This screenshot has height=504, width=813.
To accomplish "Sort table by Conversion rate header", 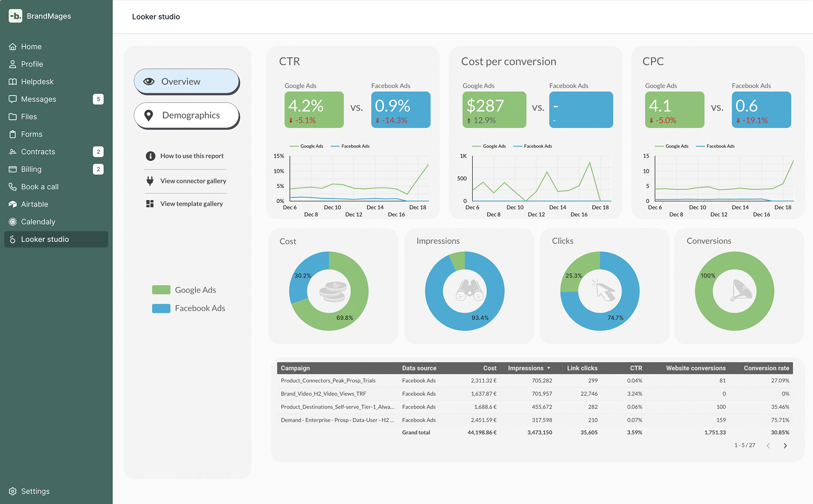I will click(766, 368).
